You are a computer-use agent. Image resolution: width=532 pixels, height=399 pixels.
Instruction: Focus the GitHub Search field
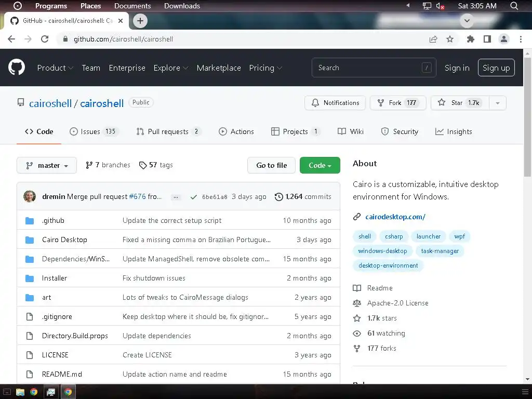click(x=374, y=68)
